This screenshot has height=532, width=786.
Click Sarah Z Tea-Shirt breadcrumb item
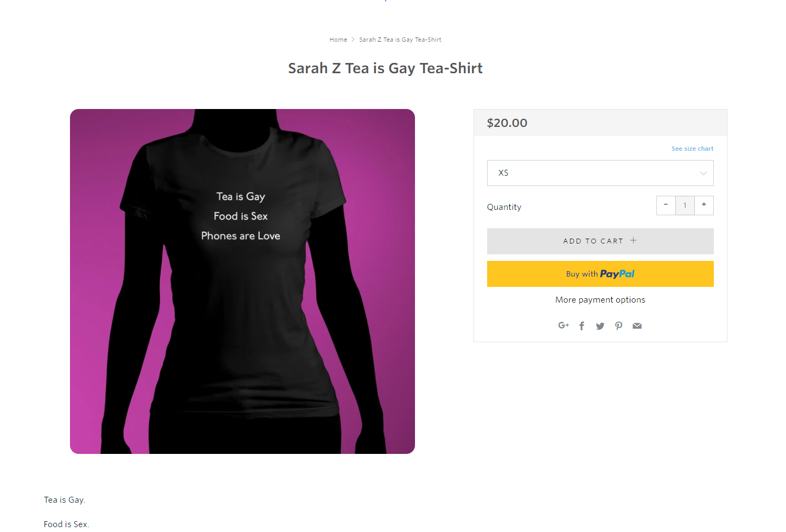tap(400, 40)
